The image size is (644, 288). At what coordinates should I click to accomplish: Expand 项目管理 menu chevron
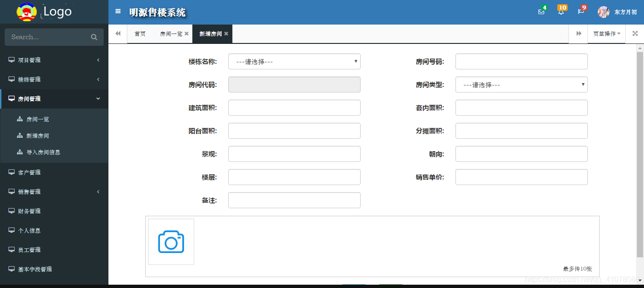[x=98, y=60]
